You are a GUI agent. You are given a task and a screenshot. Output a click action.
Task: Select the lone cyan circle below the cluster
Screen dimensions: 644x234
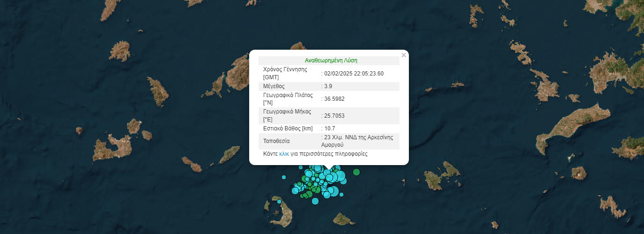315,201
